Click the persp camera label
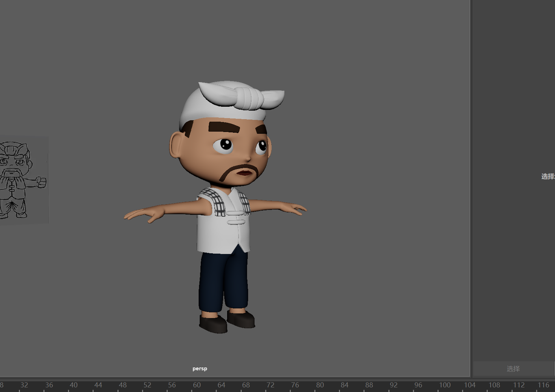Screen dimensions: 555x392 (199, 368)
